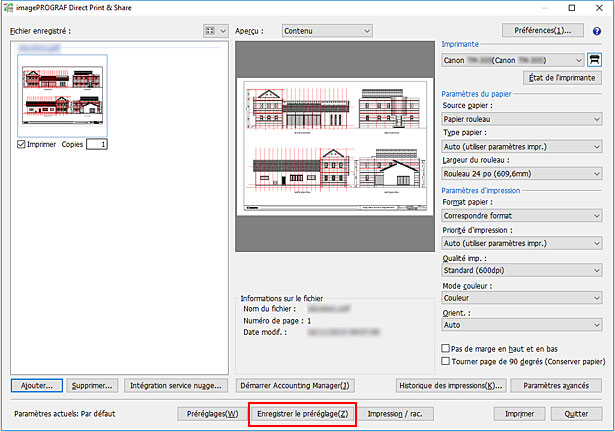Enable Pas de marge en haut et en bas
This screenshot has height=432, width=615.
[x=446, y=347]
